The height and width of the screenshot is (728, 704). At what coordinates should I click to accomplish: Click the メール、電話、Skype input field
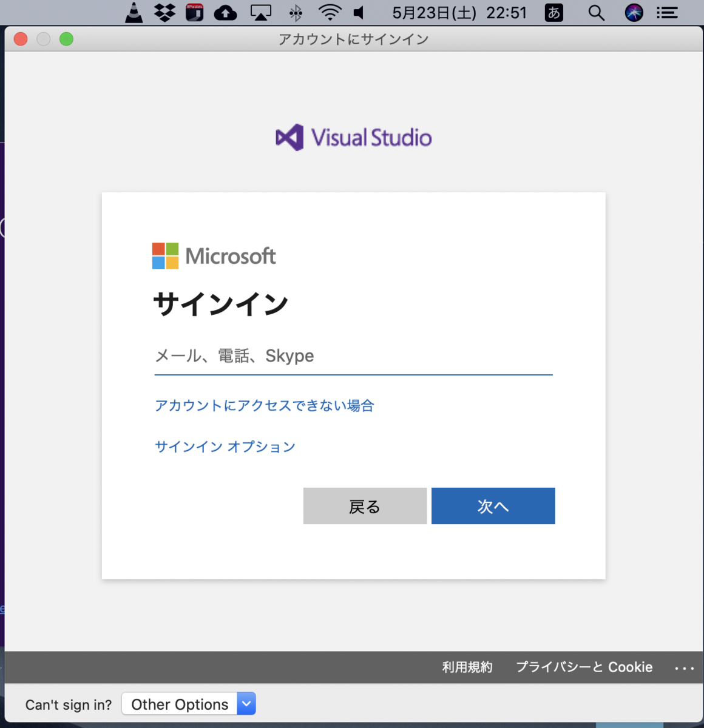[353, 357]
